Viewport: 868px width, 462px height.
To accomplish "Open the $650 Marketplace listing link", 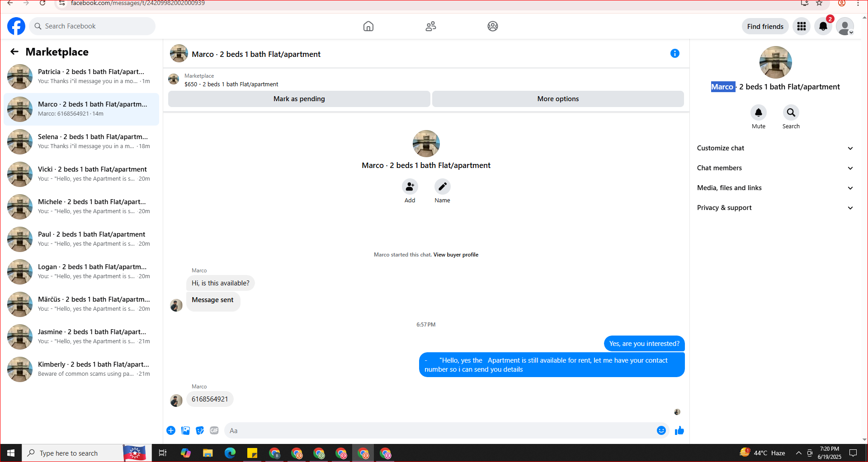I will [x=231, y=84].
